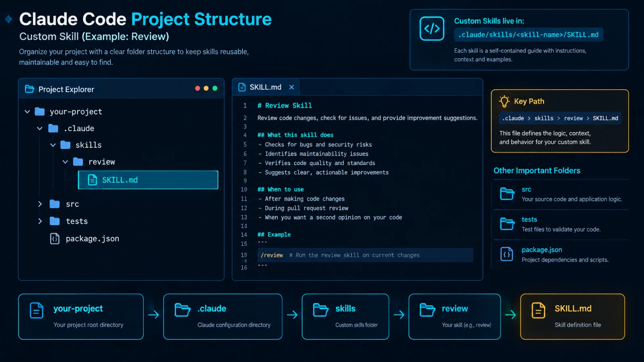Click the orange file icon in SKILL.md card
Image resolution: width=644 pixels, height=362 pixels.
pyautogui.click(x=538, y=310)
